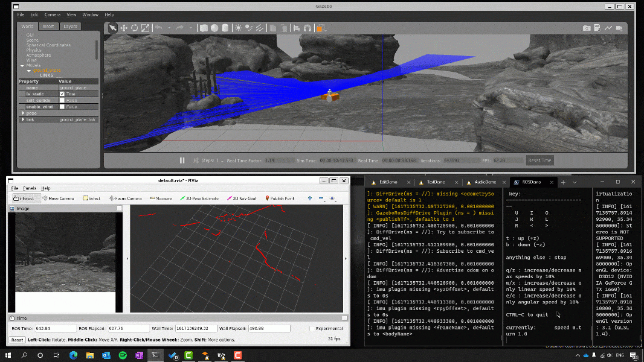Toggle the is_static checkbox
Image resolution: width=644 pixels, height=362 pixels.
click(62, 94)
